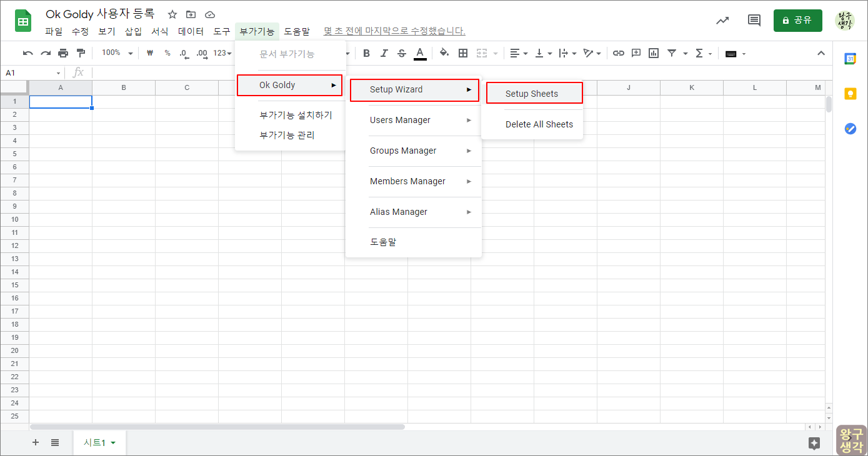
Task: Open the all sheets list
Action: point(55,442)
